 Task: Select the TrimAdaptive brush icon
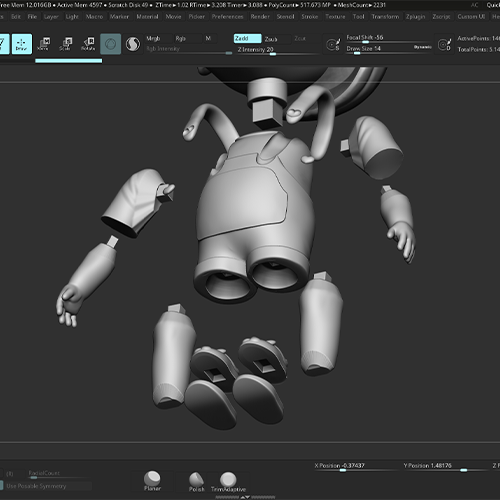228,482
